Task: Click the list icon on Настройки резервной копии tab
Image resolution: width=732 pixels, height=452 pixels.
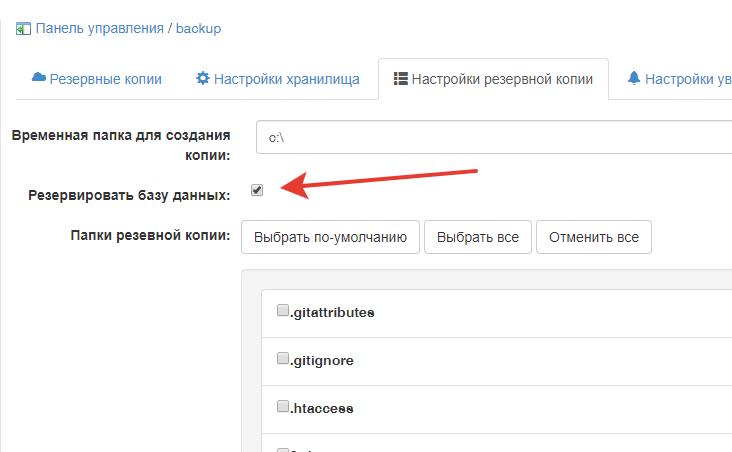Action: coord(401,78)
